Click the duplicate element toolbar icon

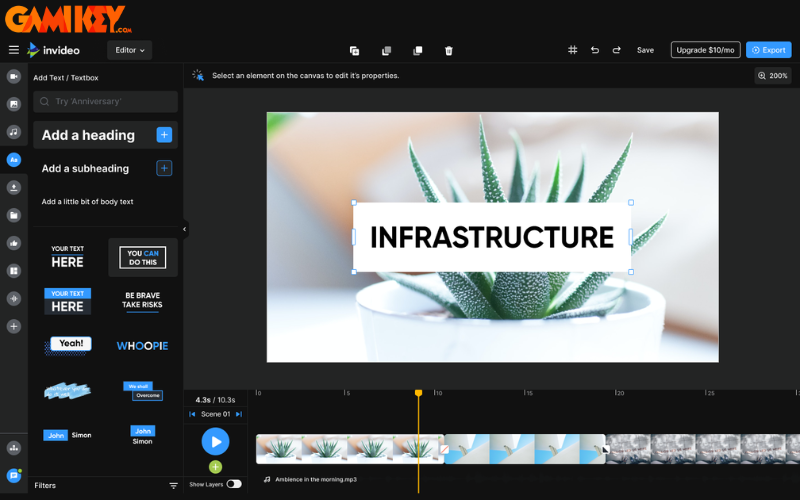point(386,51)
